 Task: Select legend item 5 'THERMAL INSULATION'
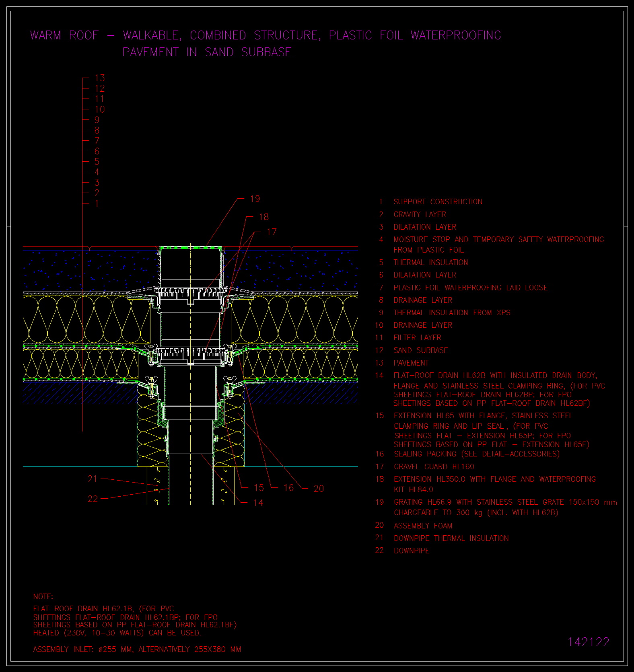(x=430, y=263)
